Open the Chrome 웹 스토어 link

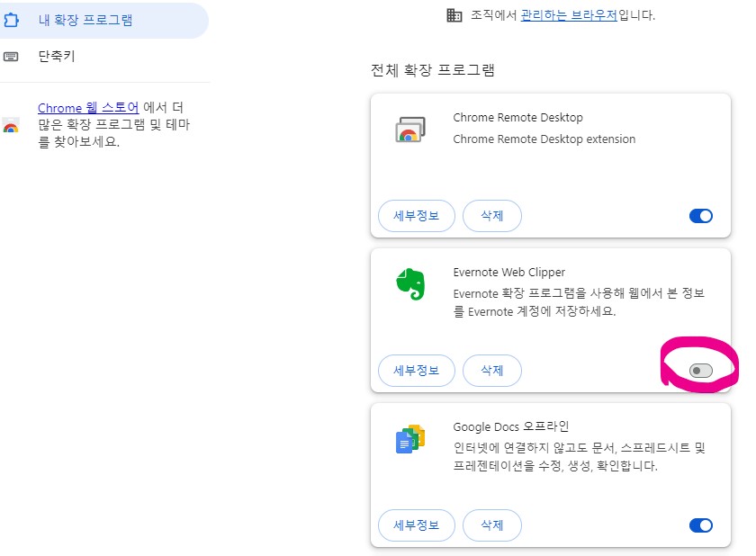(88, 107)
